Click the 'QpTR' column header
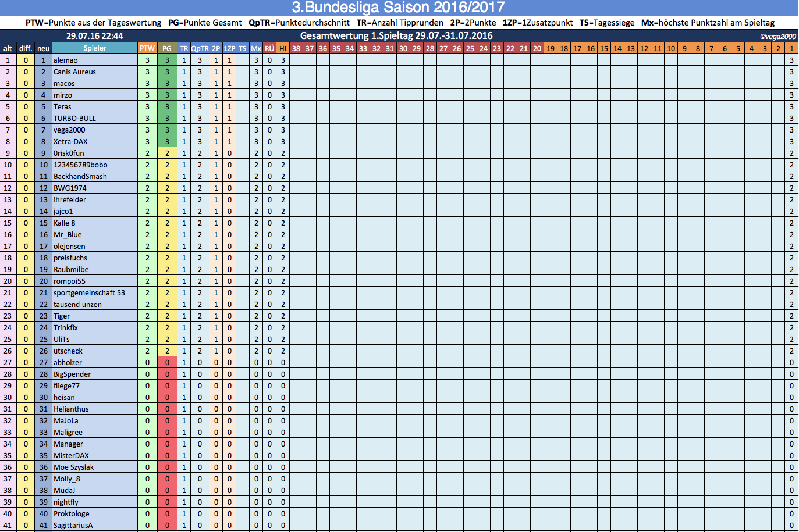Image resolution: width=799 pixels, height=532 pixels. click(x=200, y=48)
